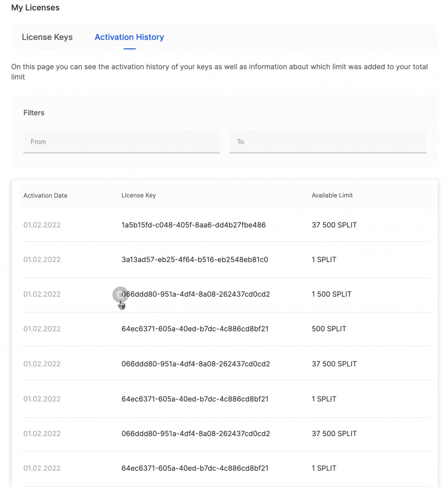This screenshot has width=448, height=487.
Task: Click the 500 SPLIT limit value
Action: click(329, 329)
